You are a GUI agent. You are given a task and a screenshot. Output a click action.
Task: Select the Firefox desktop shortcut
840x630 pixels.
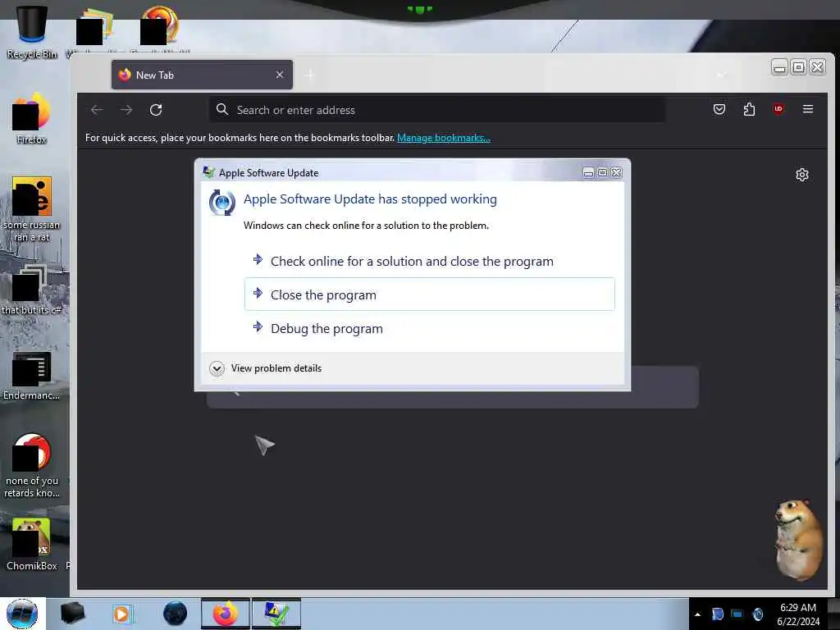coord(32,119)
